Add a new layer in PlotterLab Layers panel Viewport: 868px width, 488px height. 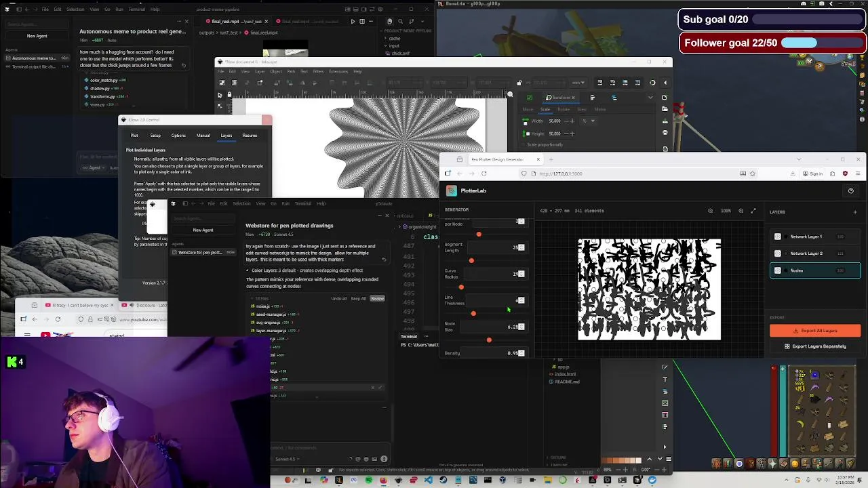click(855, 212)
